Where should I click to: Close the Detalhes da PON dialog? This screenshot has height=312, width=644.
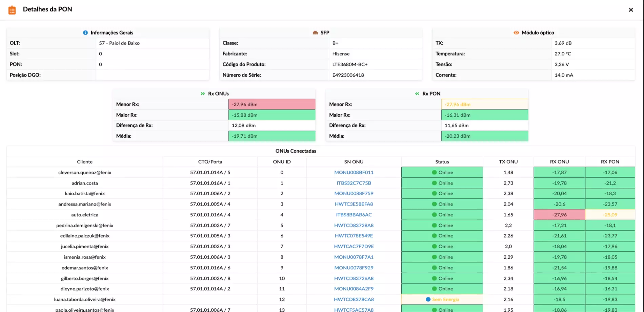[631, 10]
